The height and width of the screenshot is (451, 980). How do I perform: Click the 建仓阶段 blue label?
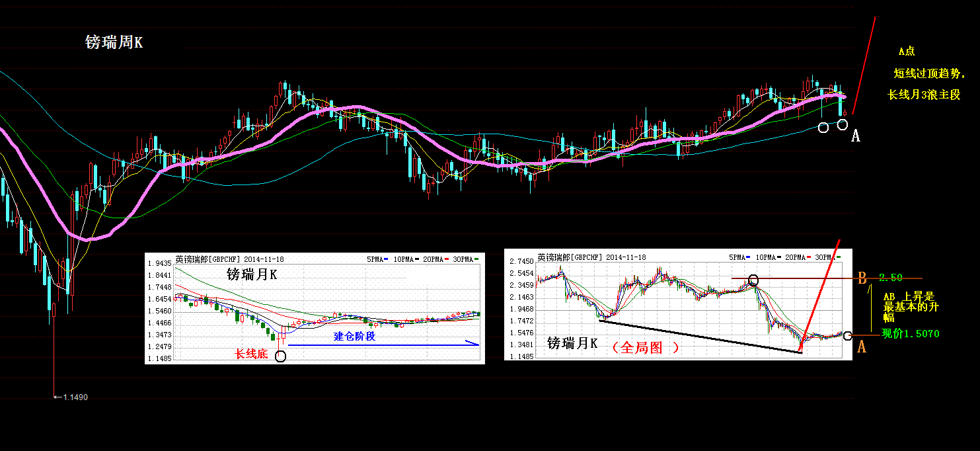pos(354,336)
